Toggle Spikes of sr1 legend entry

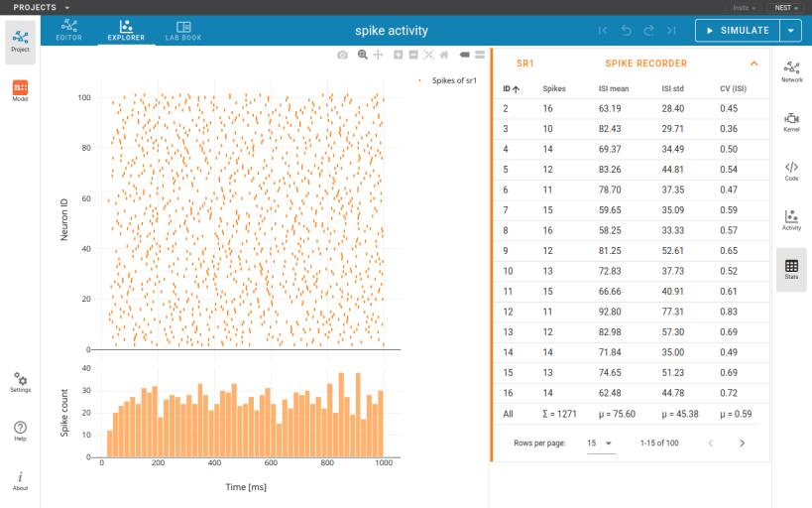448,80
